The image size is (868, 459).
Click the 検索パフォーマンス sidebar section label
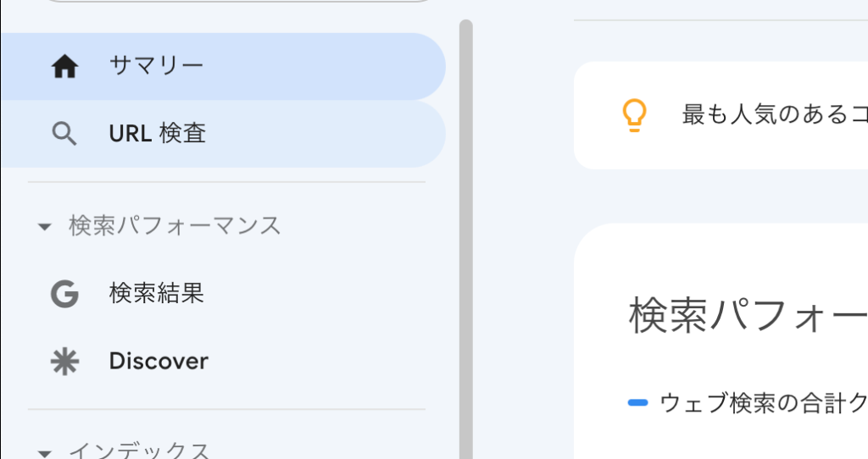click(x=175, y=225)
